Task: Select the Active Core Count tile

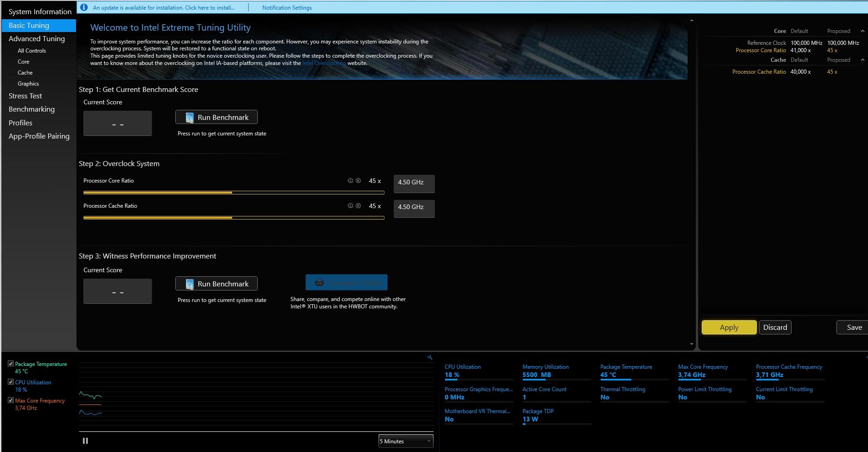Action: [557, 394]
